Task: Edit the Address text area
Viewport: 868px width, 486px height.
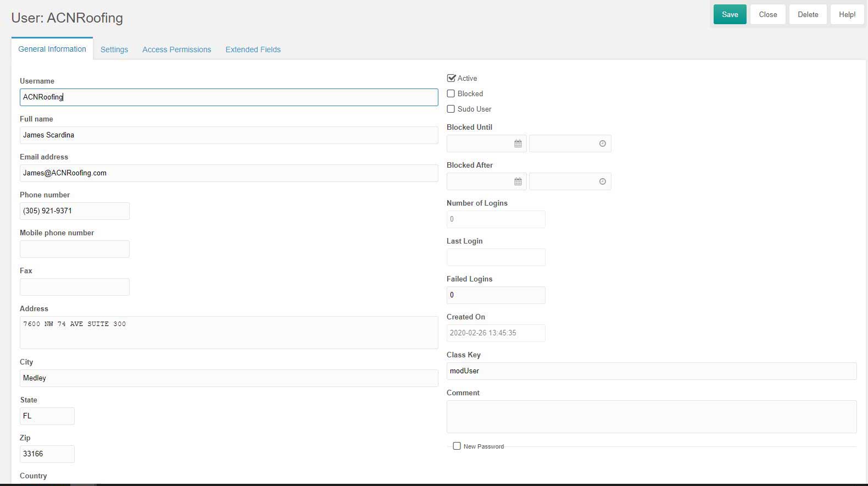Action: coord(229,332)
